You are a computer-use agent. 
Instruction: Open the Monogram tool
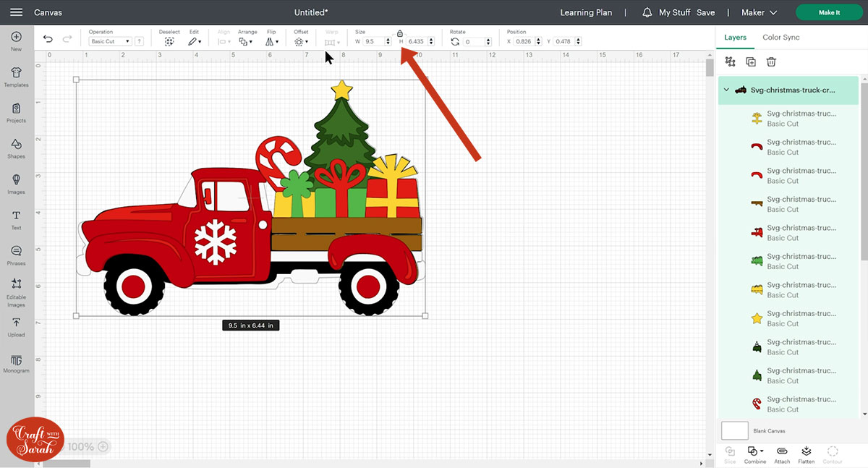point(16,363)
